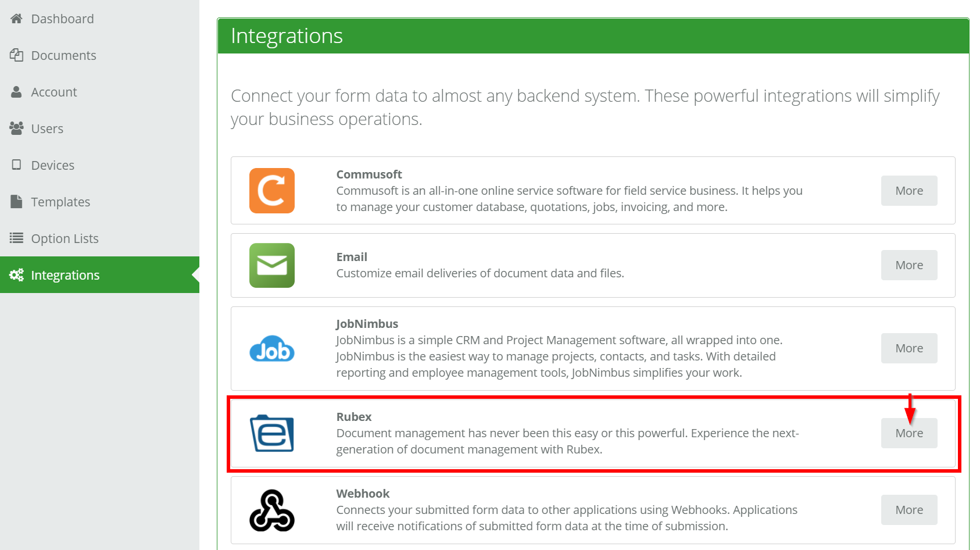Click More for Rubex integration
The height and width of the screenshot is (550, 980).
click(909, 433)
